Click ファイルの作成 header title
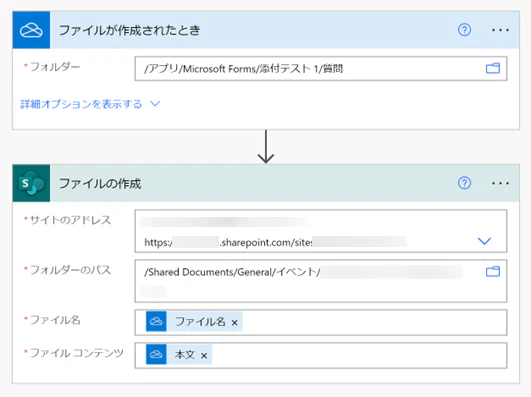 [100, 184]
